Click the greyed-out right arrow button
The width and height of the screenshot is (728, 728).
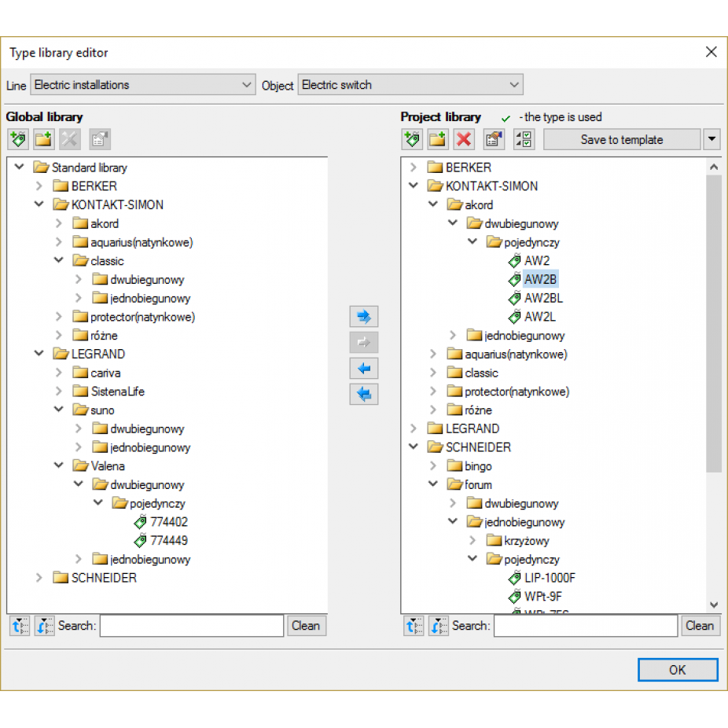click(x=363, y=343)
